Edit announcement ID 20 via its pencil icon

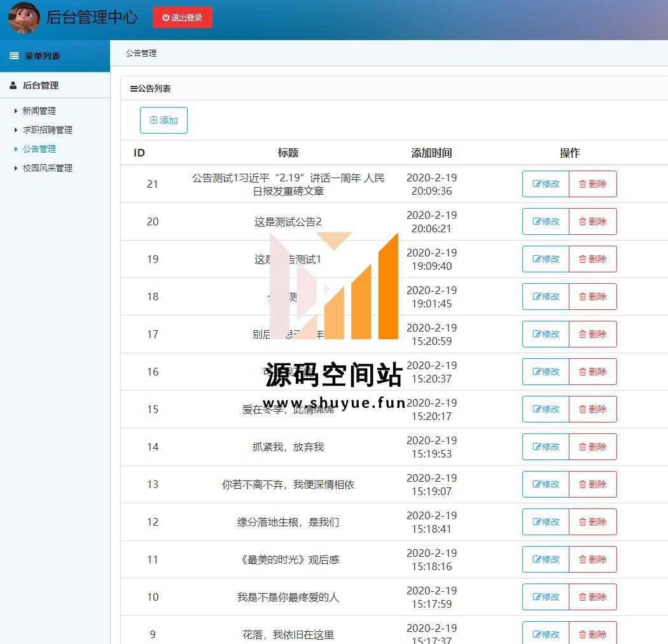tap(536, 221)
